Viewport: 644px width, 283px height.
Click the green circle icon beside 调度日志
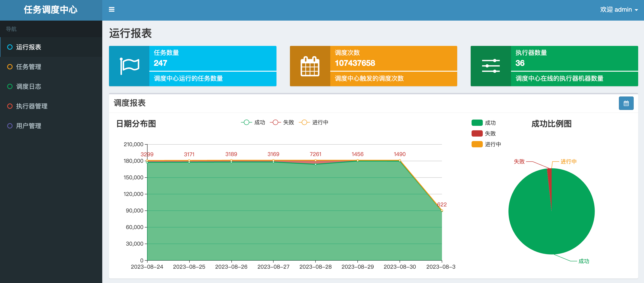pos(10,86)
